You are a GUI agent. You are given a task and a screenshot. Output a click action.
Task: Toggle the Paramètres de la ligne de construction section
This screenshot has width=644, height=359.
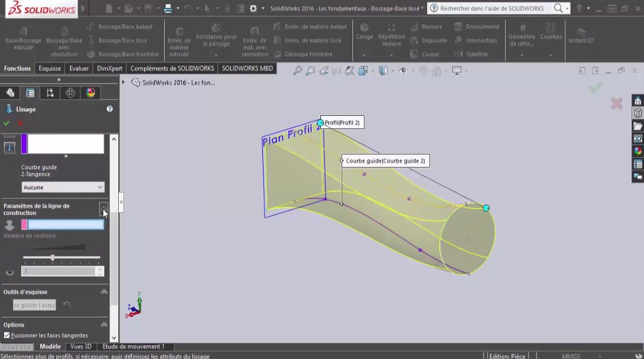pyautogui.click(x=103, y=209)
